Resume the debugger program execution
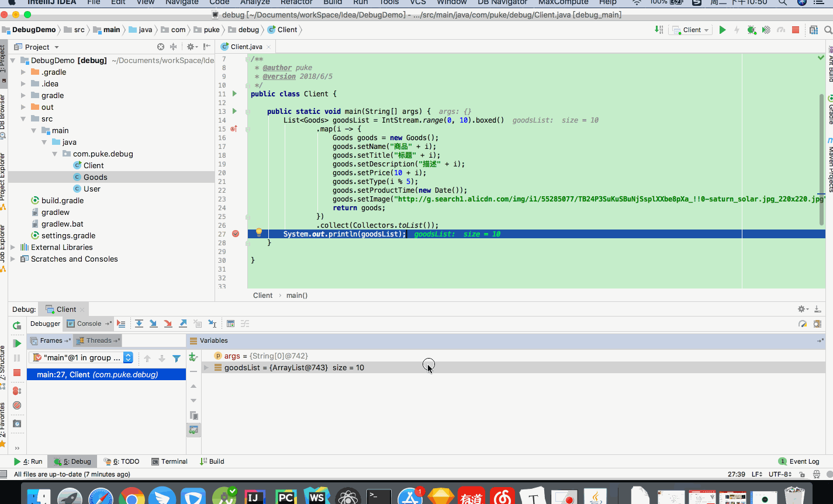The height and width of the screenshot is (504, 833). [x=17, y=343]
